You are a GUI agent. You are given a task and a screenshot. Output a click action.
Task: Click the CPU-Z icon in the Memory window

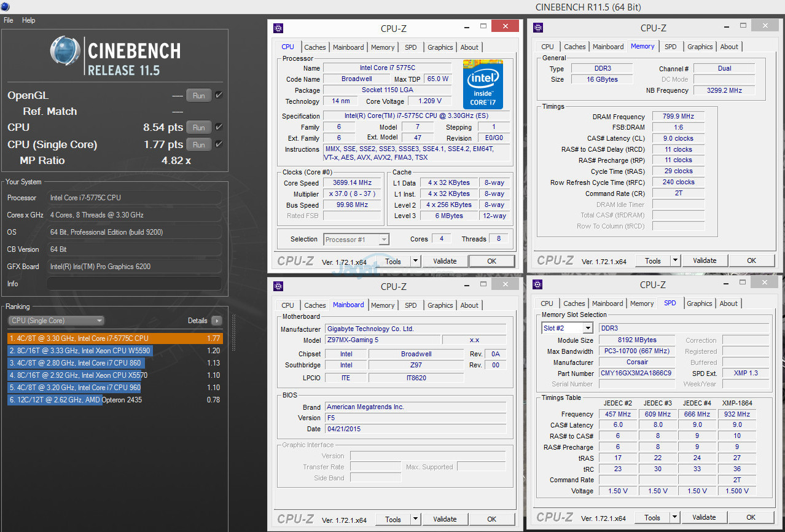538,27
